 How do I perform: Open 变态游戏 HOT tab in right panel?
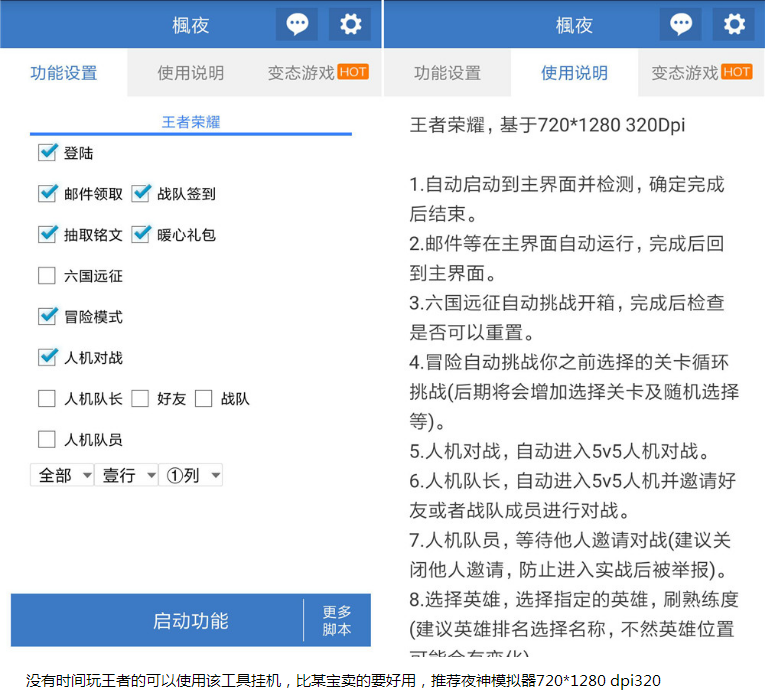tap(702, 73)
